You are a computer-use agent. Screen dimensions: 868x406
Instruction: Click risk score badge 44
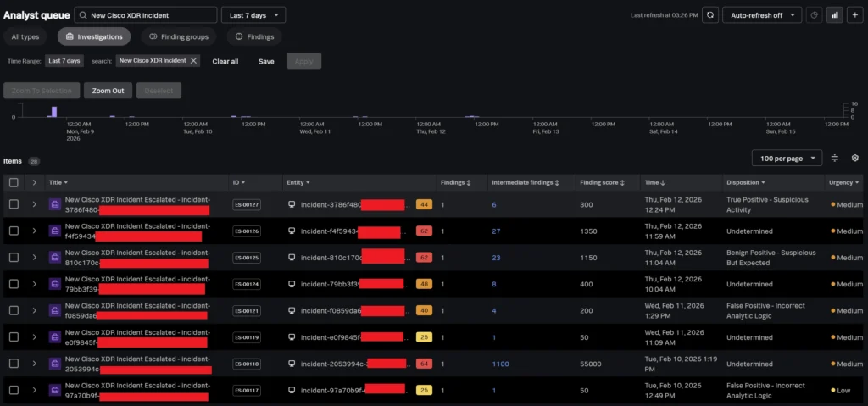[425, 204]
